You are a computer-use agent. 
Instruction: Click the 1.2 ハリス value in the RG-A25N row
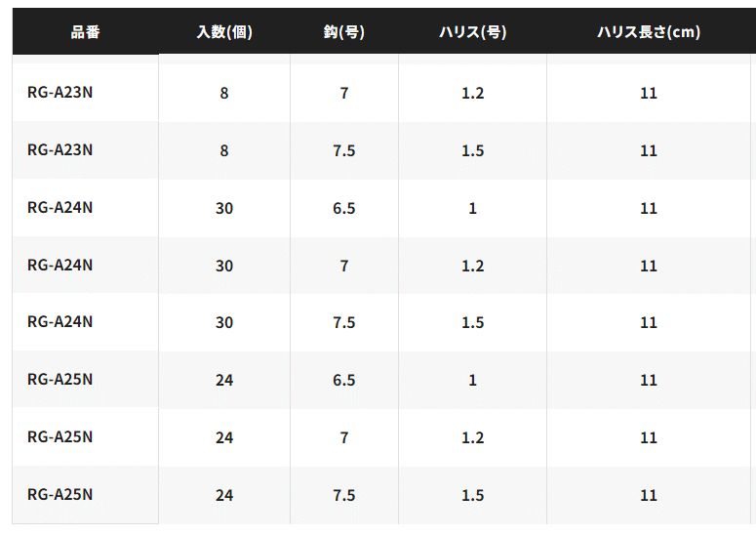[x=472, y=437]
